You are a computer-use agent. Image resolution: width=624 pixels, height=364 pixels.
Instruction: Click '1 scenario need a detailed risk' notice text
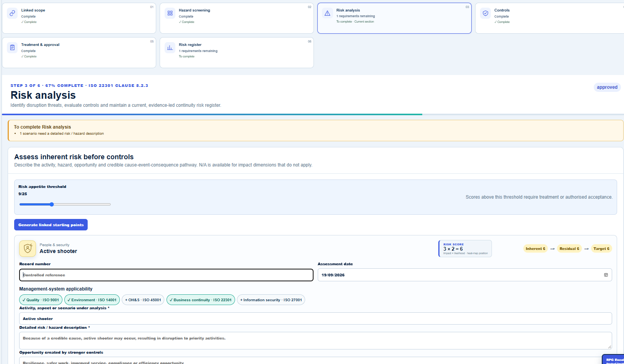click(62, 134)
